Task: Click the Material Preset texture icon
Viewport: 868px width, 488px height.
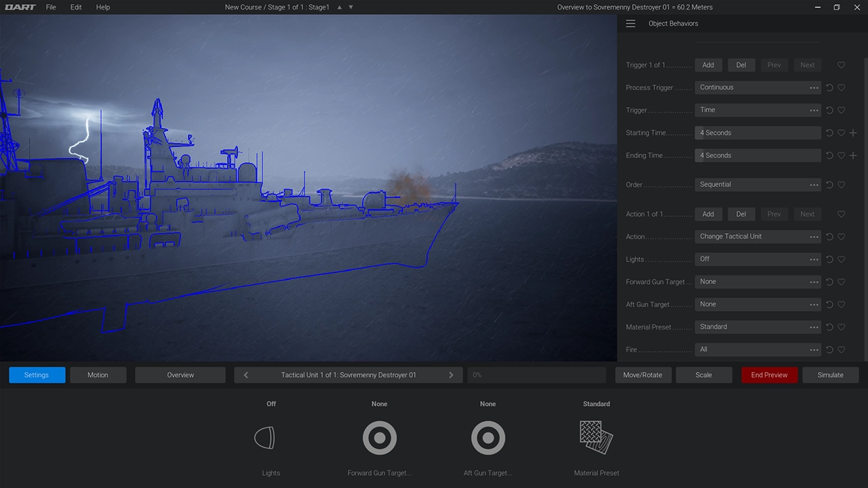Action: click(596, 437)
